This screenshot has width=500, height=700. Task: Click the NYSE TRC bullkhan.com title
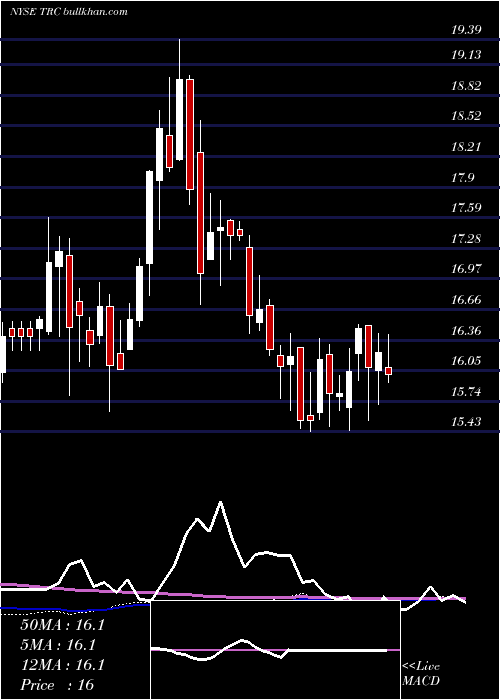coord(69,11)
